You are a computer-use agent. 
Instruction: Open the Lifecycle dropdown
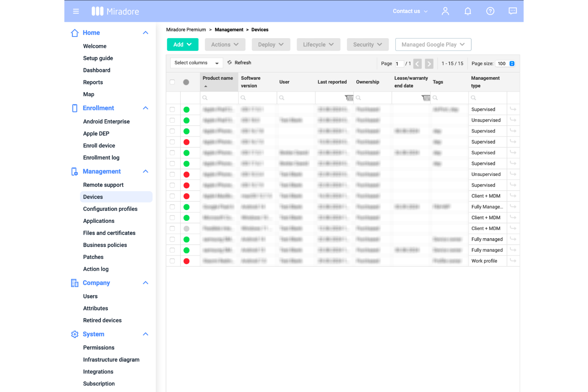318,44
